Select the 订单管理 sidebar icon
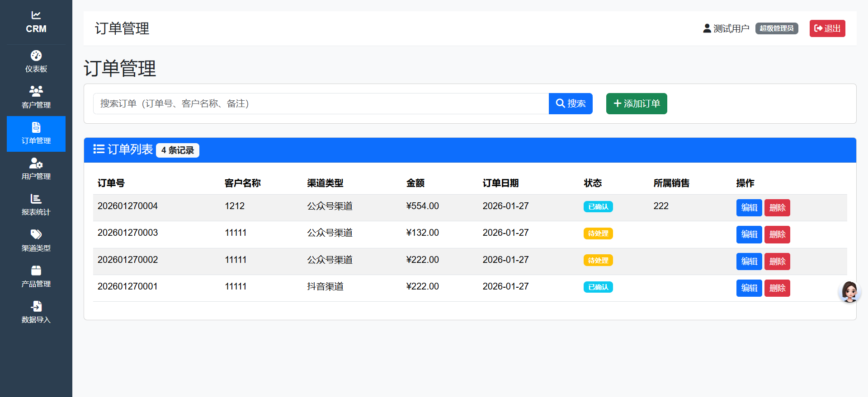 36,128
